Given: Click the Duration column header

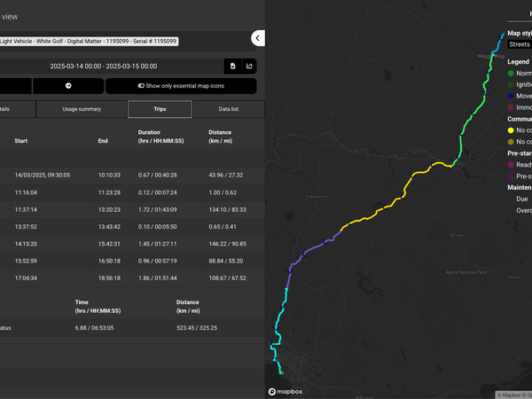Looking at the screenshot, I should [160, 137].
